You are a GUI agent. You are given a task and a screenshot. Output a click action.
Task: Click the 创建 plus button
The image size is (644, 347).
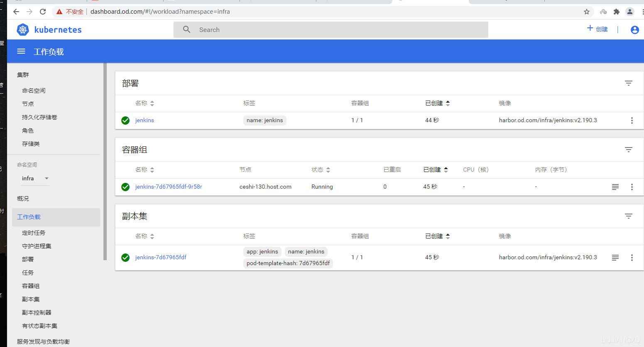[597, 29]
